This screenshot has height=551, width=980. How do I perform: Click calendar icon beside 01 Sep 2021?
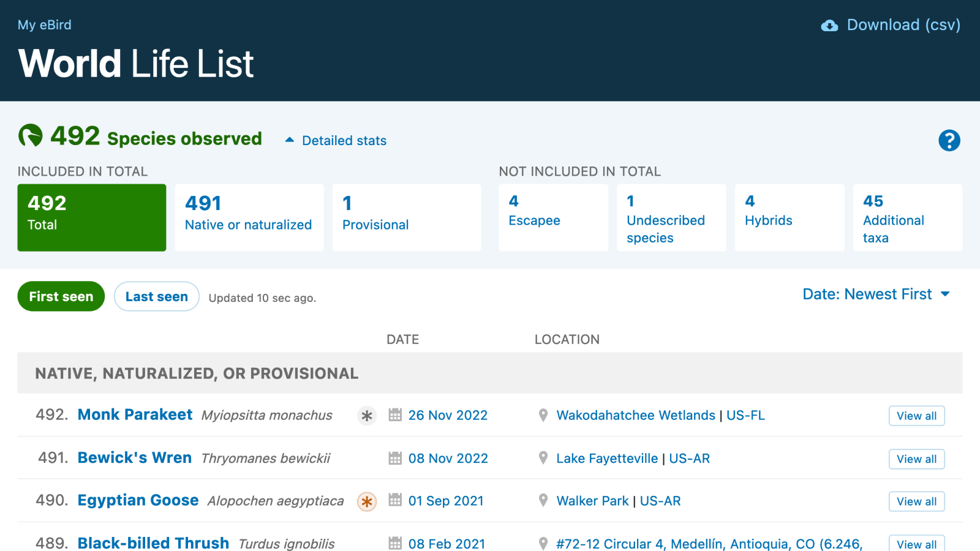coord(395,500)
